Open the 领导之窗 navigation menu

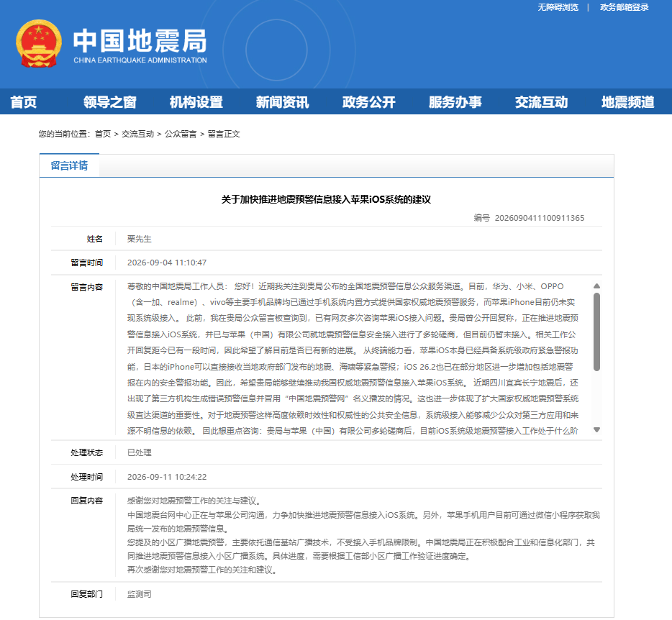(109, 102)
